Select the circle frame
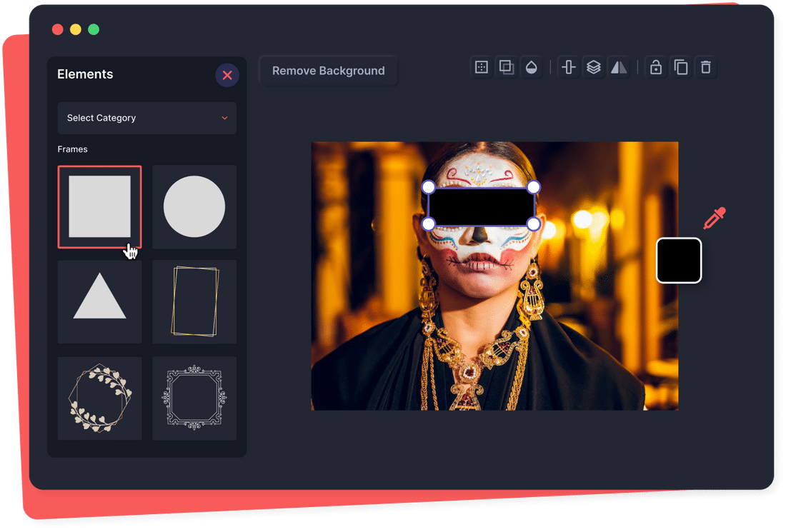 click(x=194, y=206)
